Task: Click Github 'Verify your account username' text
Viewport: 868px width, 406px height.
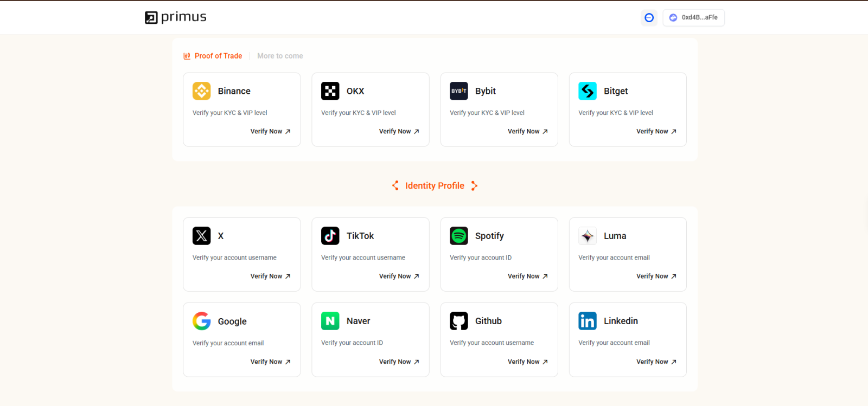Action: coord(492,343)
